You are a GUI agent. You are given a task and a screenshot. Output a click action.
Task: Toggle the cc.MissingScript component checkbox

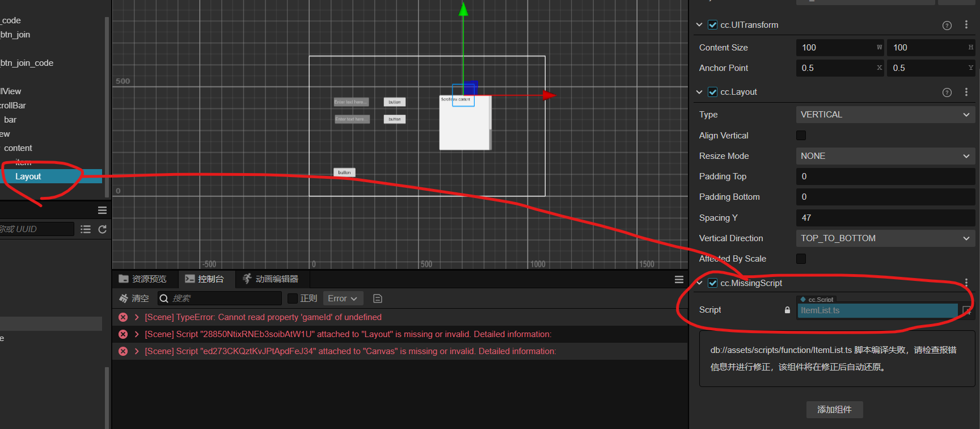[713, 283]
